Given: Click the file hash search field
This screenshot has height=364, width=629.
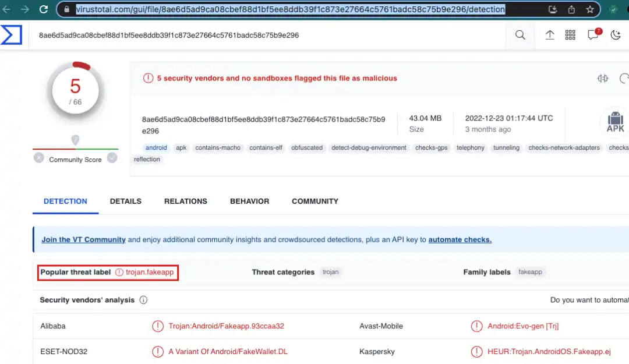Looking at the screenshot, I should click(268, 35).
